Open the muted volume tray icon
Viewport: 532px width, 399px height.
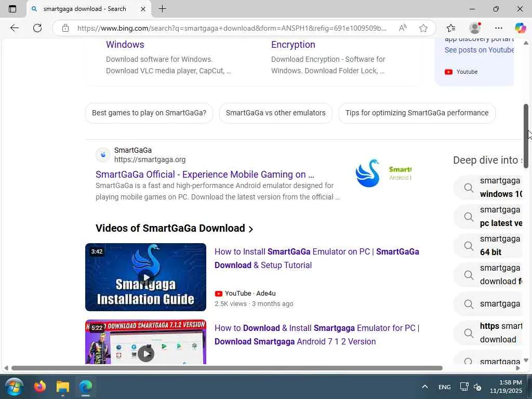pos(477,387)
